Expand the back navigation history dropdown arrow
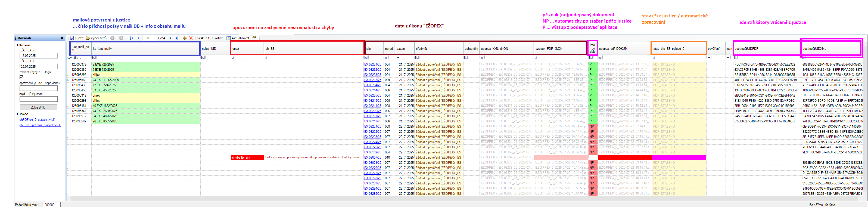Image resolution: width=868 pixels, height=207 pixels. 117,38
